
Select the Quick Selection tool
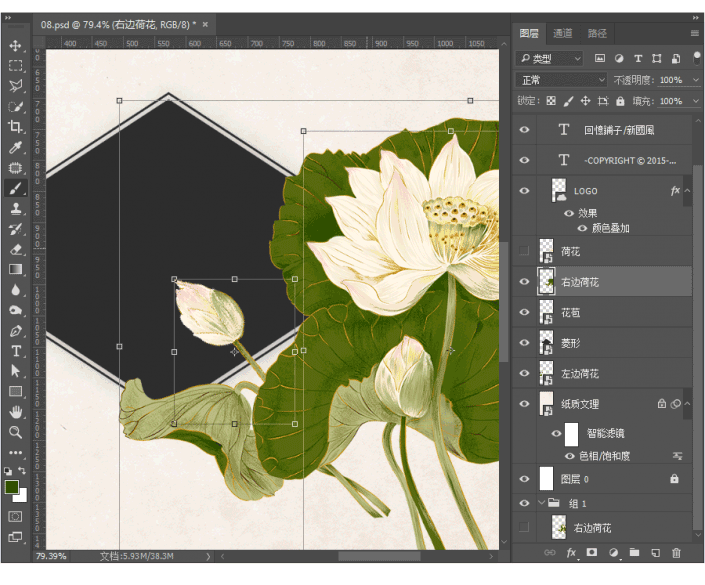coord(15,107)
